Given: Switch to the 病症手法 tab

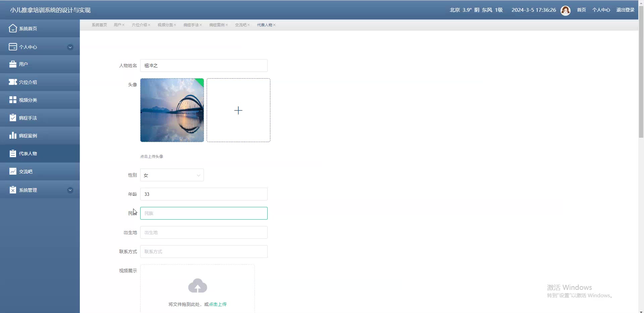Looking at the screenshot, I should pos(191,25).
